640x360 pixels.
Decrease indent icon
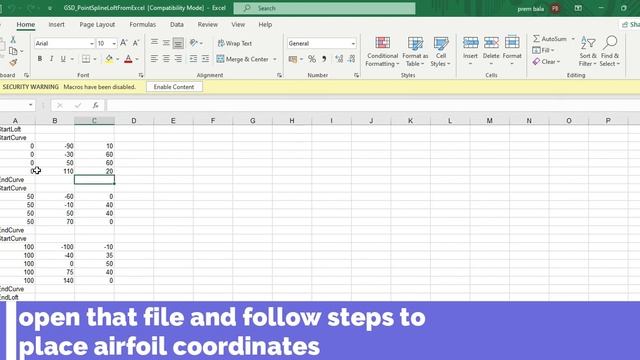193,59
